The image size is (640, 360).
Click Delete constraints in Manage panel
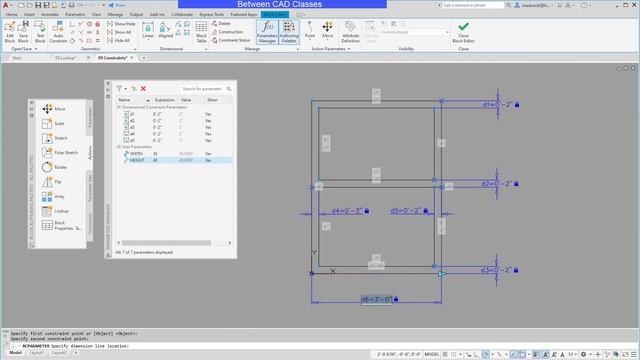click(221, 24)
